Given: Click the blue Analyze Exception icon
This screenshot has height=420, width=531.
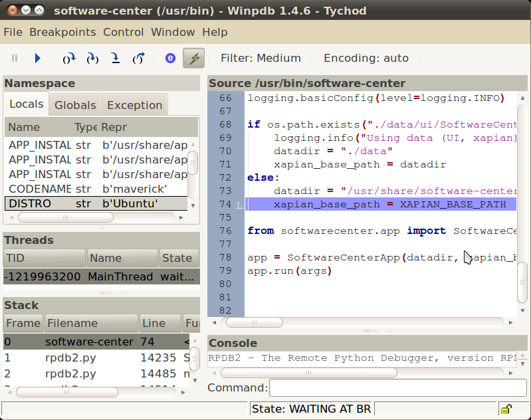Looking at the screenshot, I should click(170, 58).
